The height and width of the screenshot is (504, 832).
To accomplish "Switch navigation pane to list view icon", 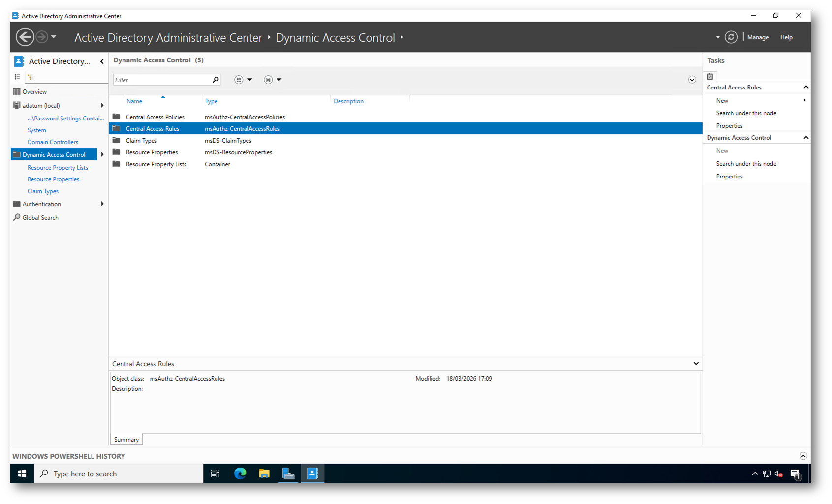I will pyautogui.click(x=17, y=77).
